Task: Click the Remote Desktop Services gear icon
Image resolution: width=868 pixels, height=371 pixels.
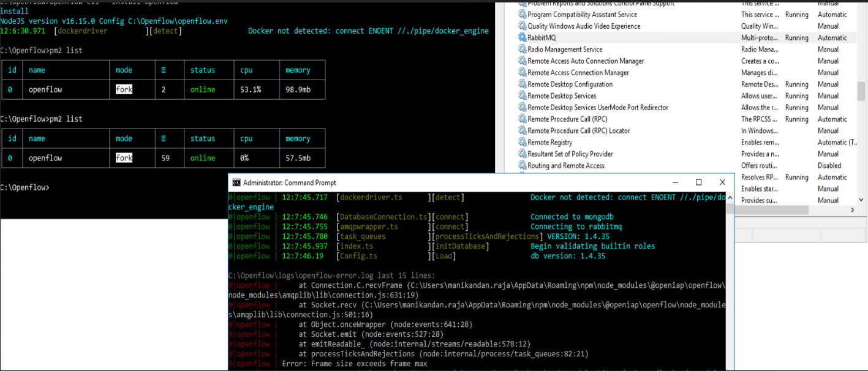Action: point(522,96)
